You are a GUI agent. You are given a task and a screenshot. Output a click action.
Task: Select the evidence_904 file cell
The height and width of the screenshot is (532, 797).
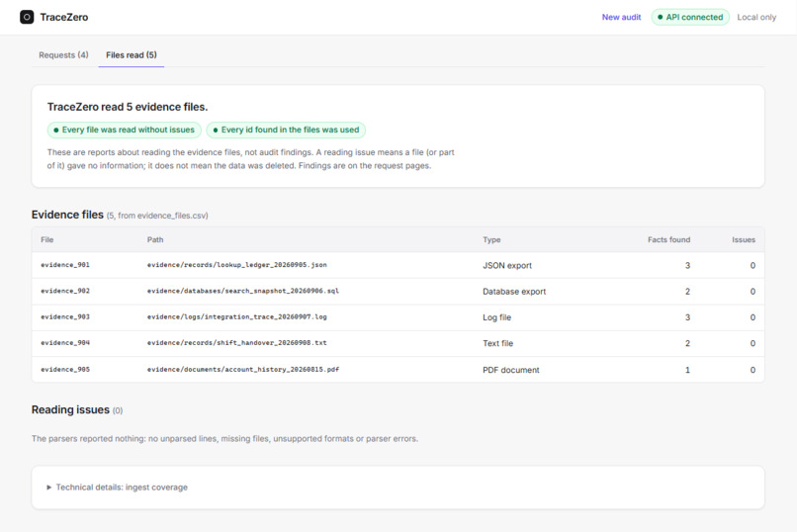point(65,342)
